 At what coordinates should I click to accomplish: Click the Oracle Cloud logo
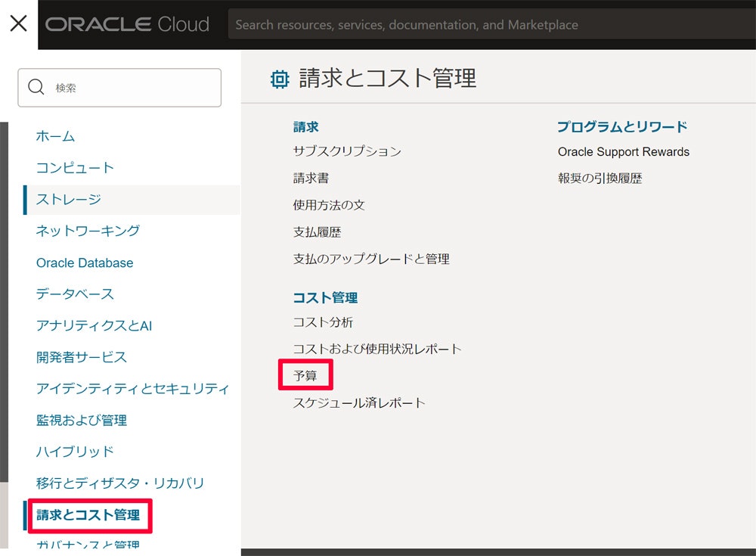pyautogui.click(x=127, y=24)
